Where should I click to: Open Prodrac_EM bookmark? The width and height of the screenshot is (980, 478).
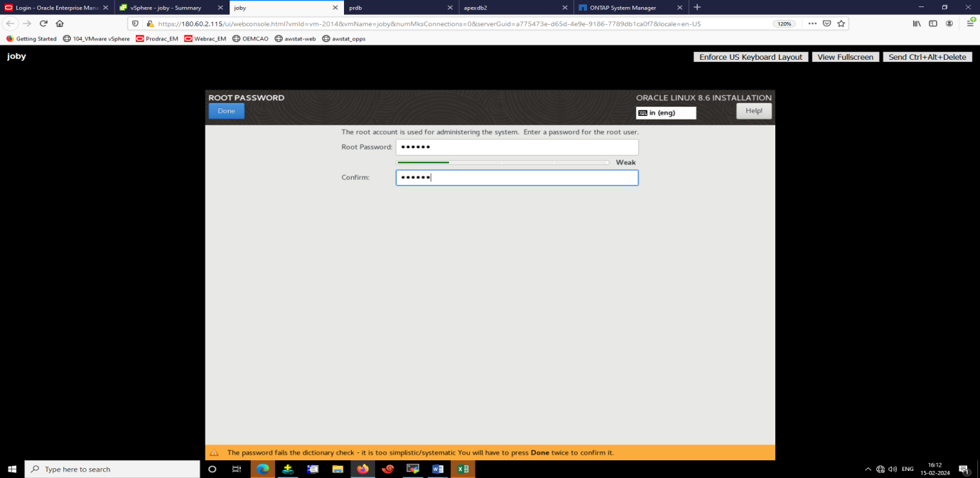point(157,38)
